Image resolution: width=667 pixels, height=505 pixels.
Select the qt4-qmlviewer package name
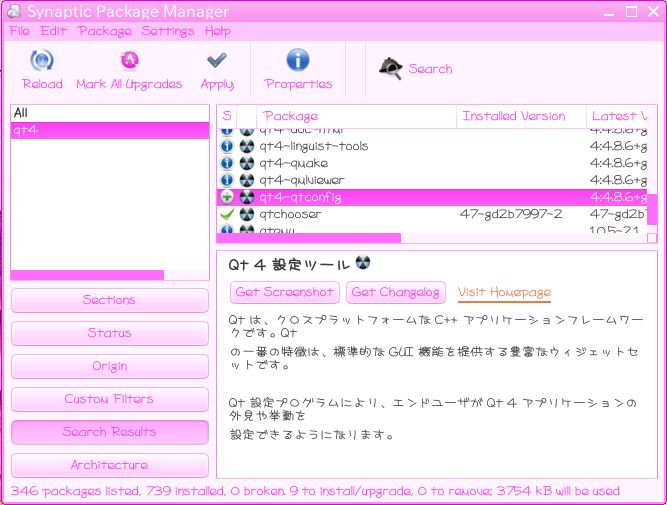pos(302,180)
